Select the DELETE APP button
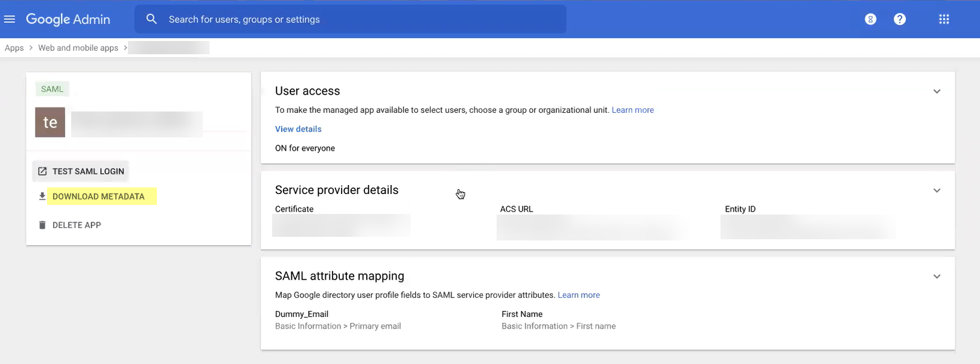This screenshot has width=980, height=364. (x=77, y=225)
